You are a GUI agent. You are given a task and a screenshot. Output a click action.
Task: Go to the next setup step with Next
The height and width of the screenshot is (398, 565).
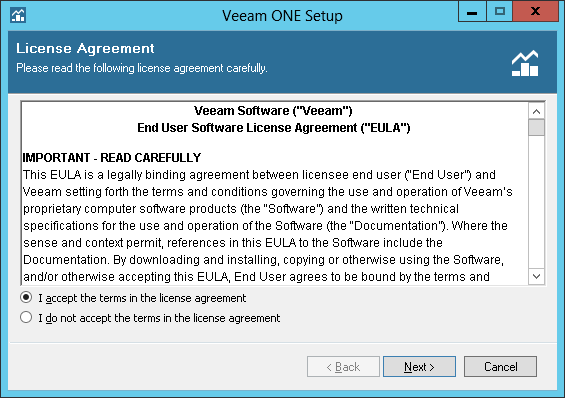[x=419, y=367]
